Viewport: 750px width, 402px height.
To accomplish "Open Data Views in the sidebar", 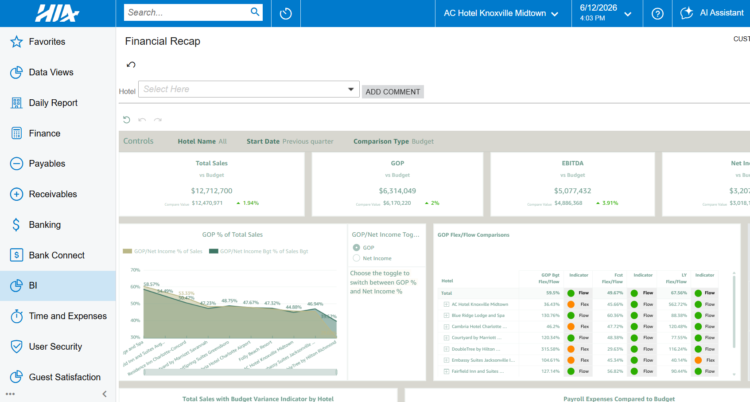I will tap(58, 72).
